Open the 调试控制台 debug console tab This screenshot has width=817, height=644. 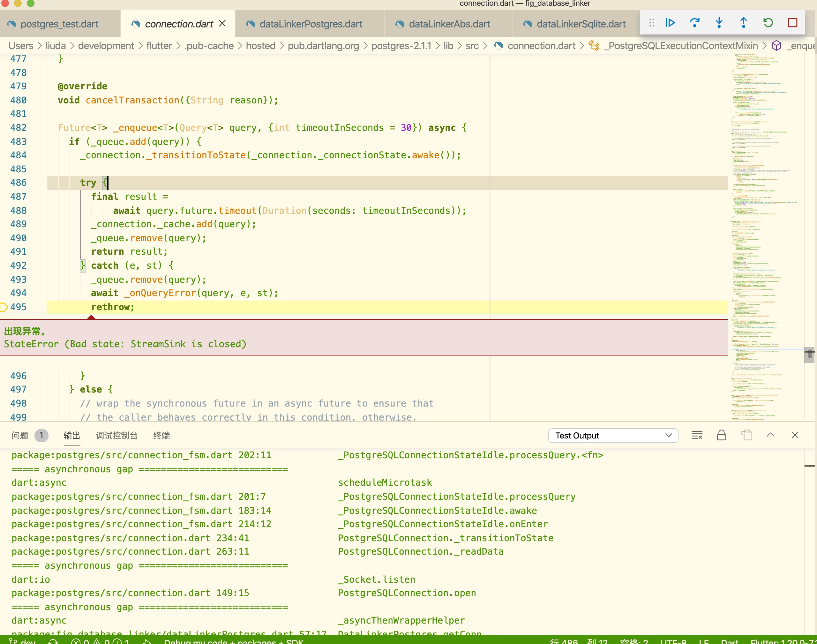116,436
